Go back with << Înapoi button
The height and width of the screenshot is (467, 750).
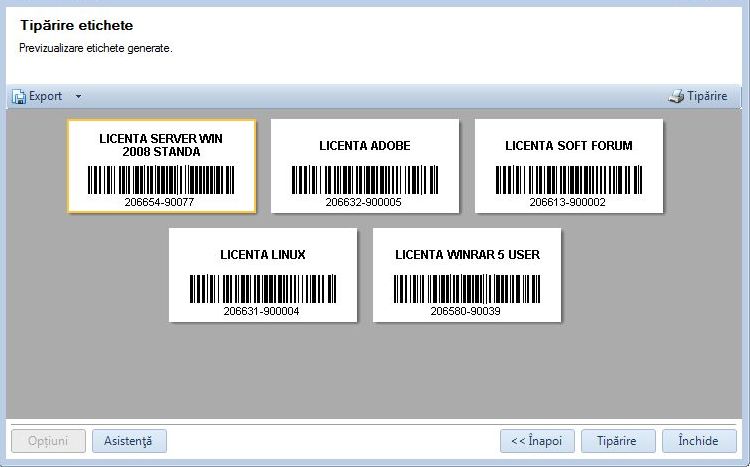[537, 441]
